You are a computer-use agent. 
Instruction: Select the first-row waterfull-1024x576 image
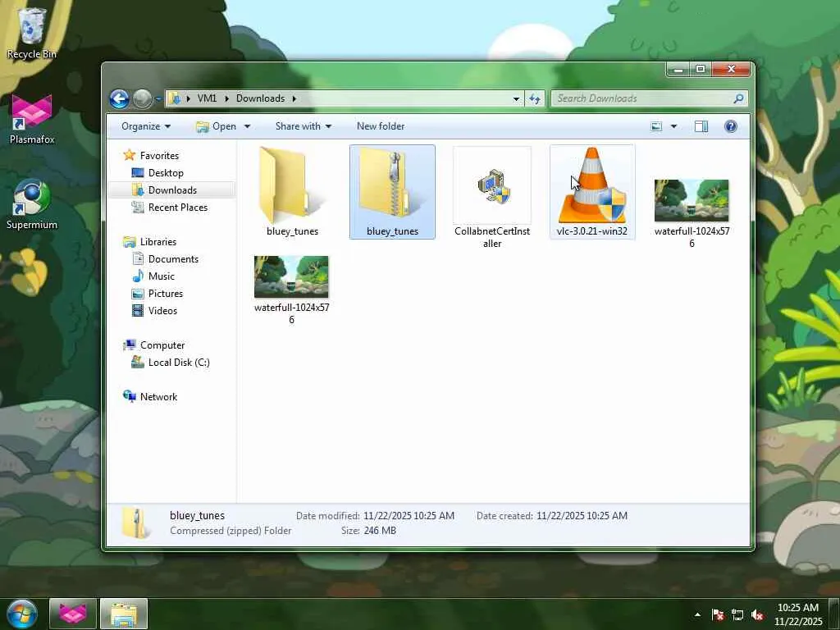[692, 212]
